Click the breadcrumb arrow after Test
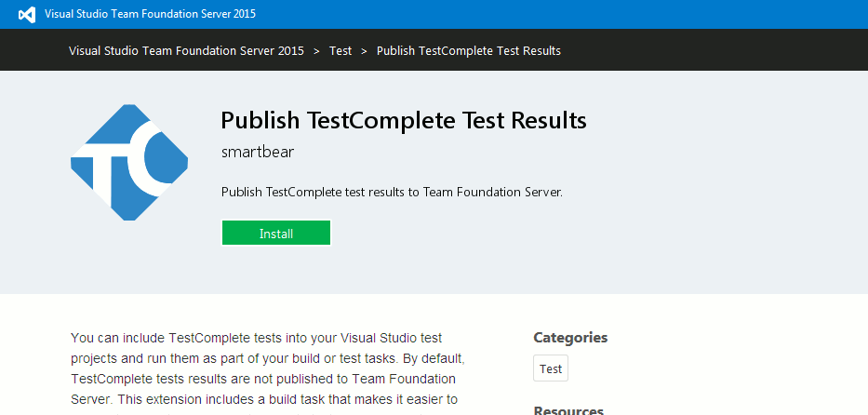The height and width of the screenshot is (415, 868). pos(364,51)
